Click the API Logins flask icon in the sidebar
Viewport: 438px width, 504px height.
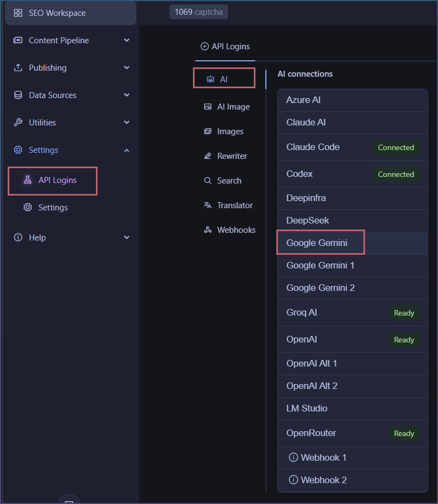pos(27,180)
